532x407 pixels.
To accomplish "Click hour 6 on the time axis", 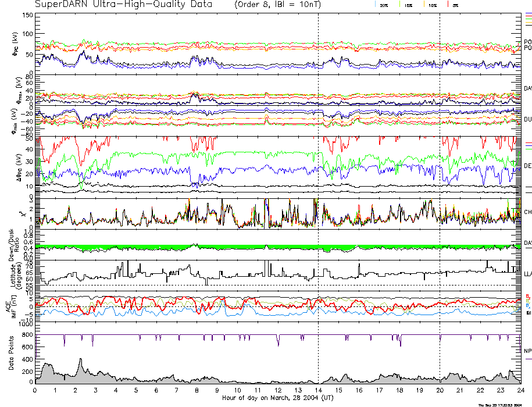I will [x=156, y=390].
